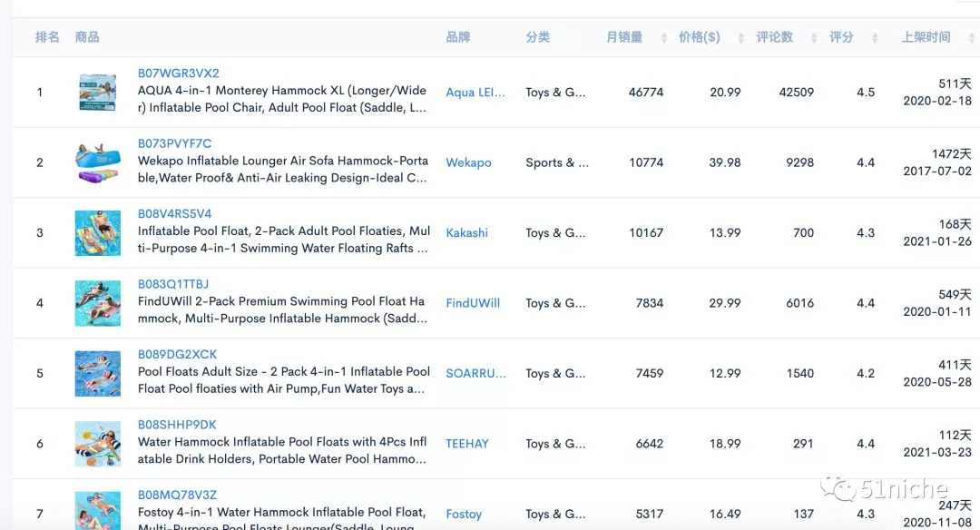
Task: Click the Sports & ... category cell
Action: pos(557,162)
